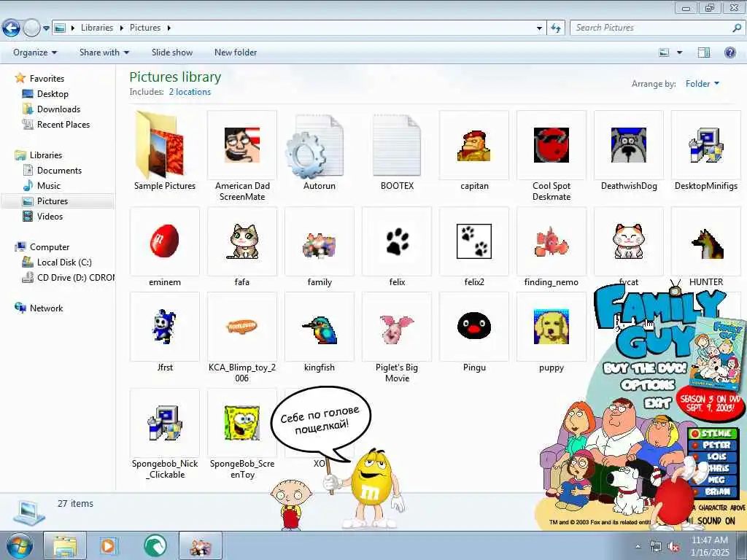The height and width of the screenshot is (560, 747).
Task: Expand the chevron after Libraries in address bar
Action: tap(122, 28)
